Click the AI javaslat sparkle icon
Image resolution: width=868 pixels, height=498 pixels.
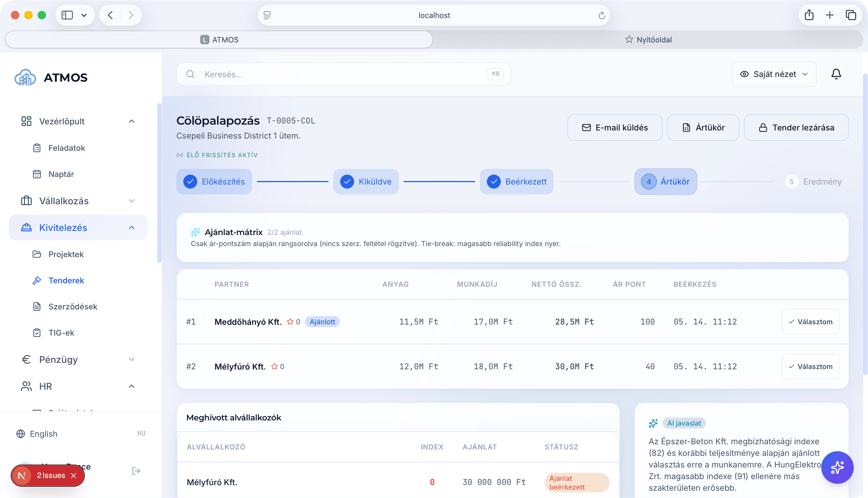click(653, 423)
